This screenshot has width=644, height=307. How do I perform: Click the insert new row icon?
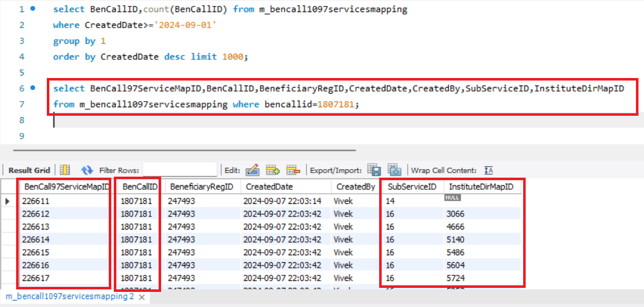pos(272,170)
